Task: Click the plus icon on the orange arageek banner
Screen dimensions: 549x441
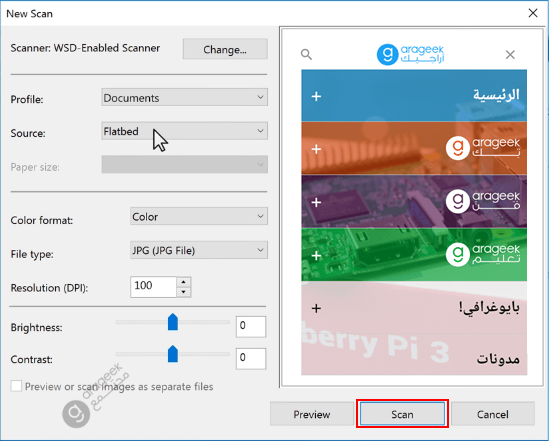Action: [316, 149]
